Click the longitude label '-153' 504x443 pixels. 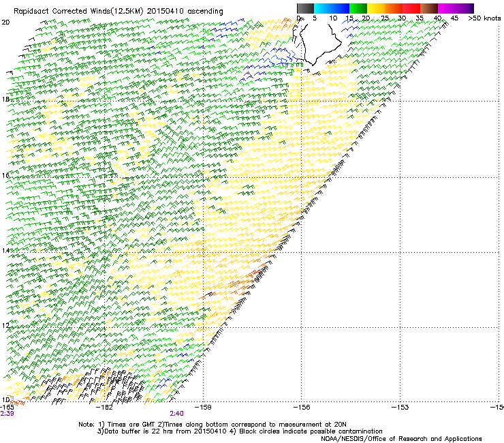tap(400, 408)
